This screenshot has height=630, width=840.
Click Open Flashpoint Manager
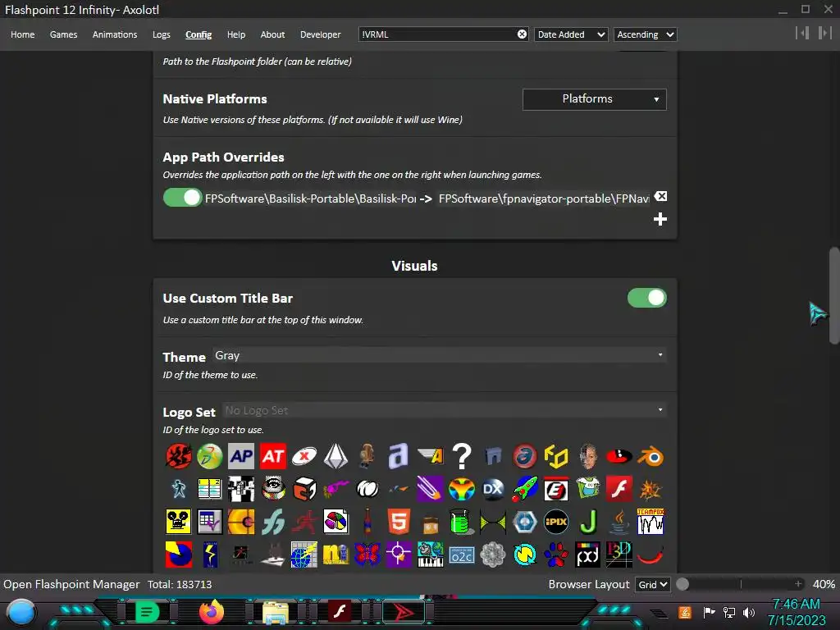click(71, 584)
